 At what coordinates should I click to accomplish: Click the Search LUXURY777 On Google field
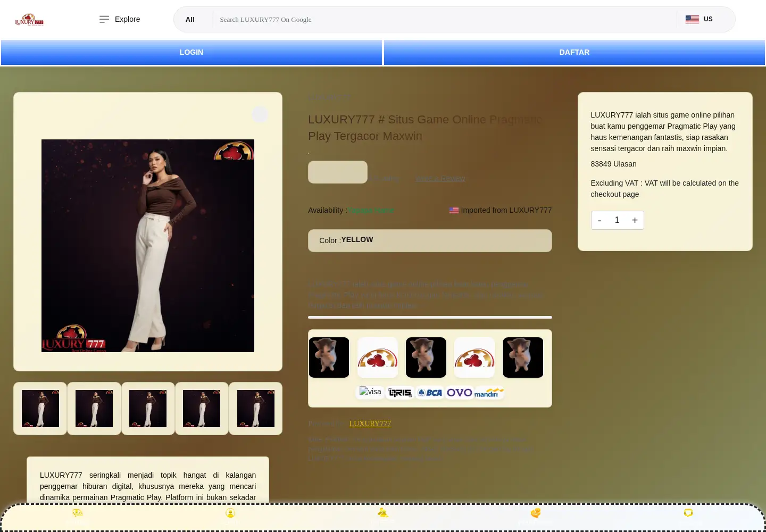445,20
